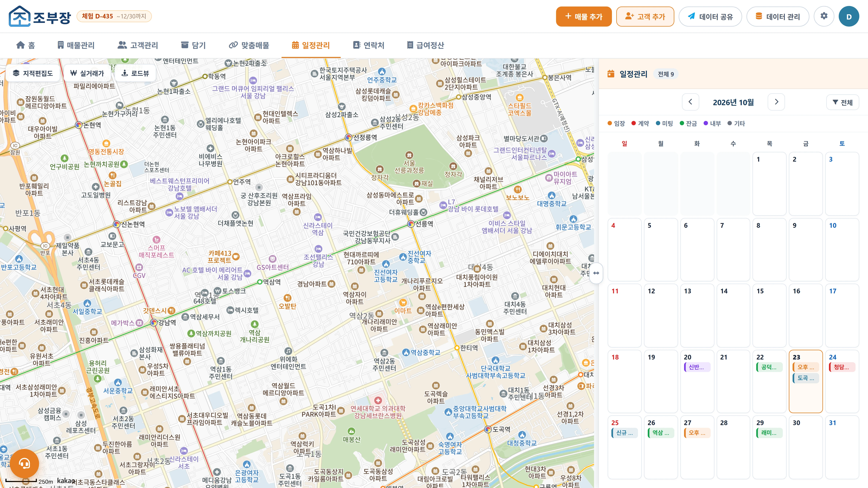Click 강남역 station marker on map
This screenshot has height=488, width=868.
(154, 323)
